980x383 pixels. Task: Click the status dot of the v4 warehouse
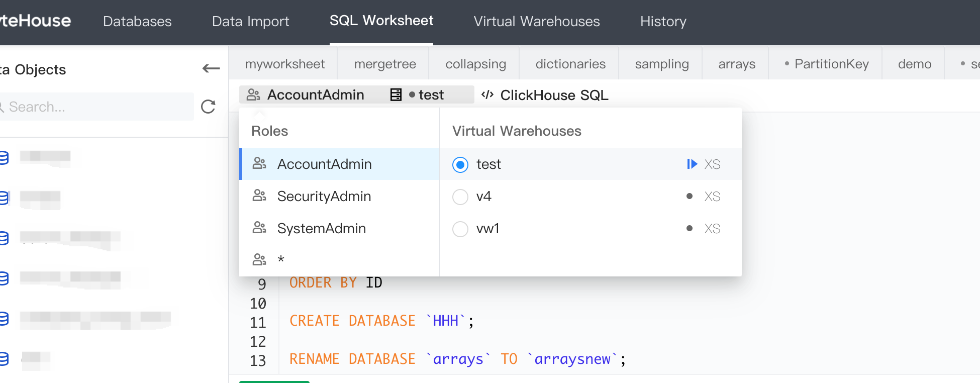(x=690, y=196)
